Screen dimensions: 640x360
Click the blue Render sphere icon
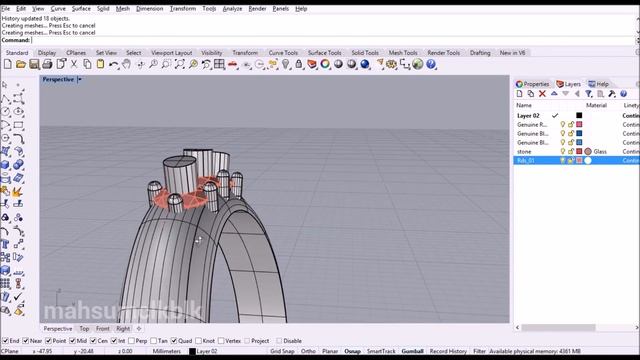[365, 64]
